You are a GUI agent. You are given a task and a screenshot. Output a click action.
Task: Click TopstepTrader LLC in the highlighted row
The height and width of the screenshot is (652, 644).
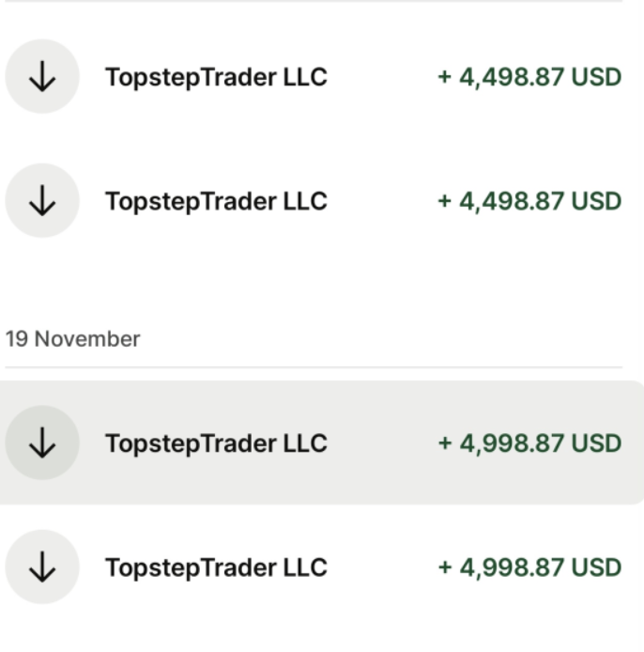tap(216, 443)
